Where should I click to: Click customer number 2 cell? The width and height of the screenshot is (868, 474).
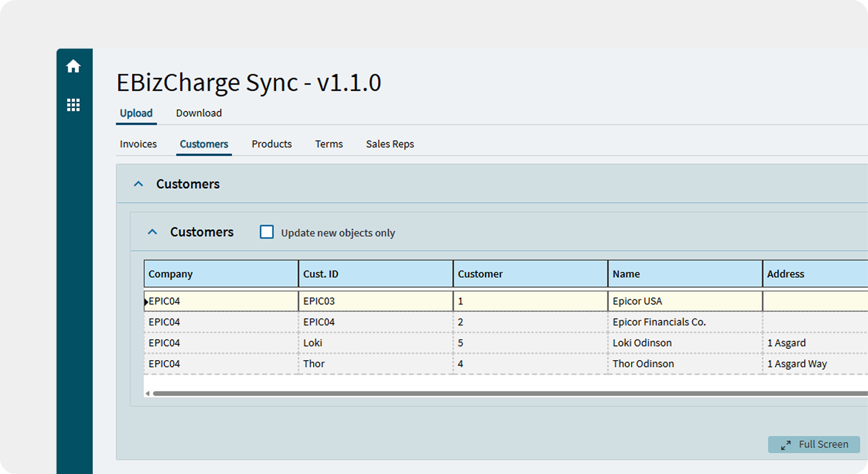[531, 322]
